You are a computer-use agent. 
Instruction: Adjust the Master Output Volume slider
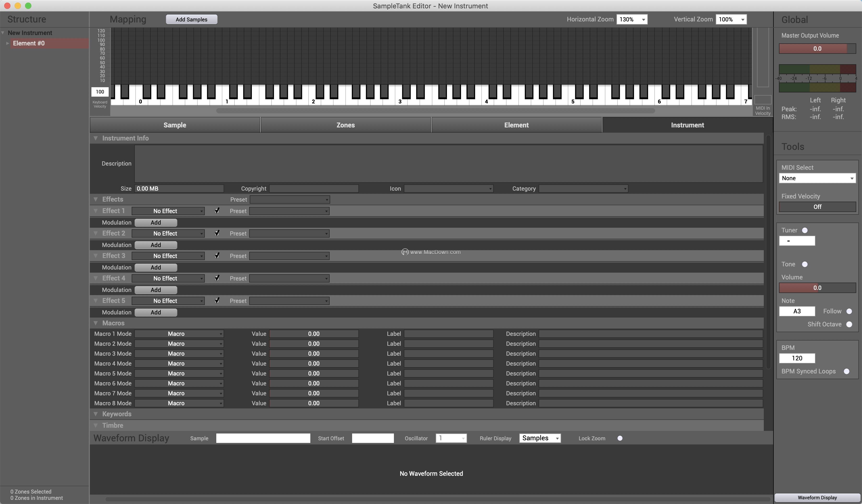817,49
